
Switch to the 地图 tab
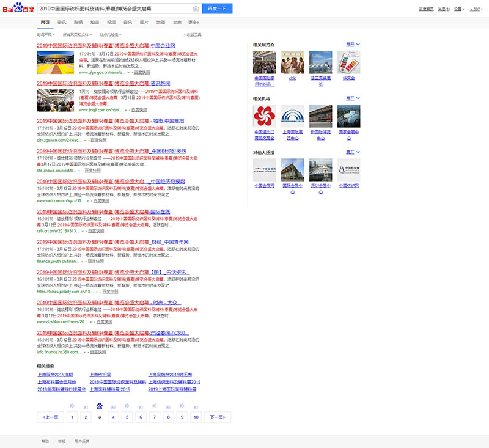tap(161, 23)
